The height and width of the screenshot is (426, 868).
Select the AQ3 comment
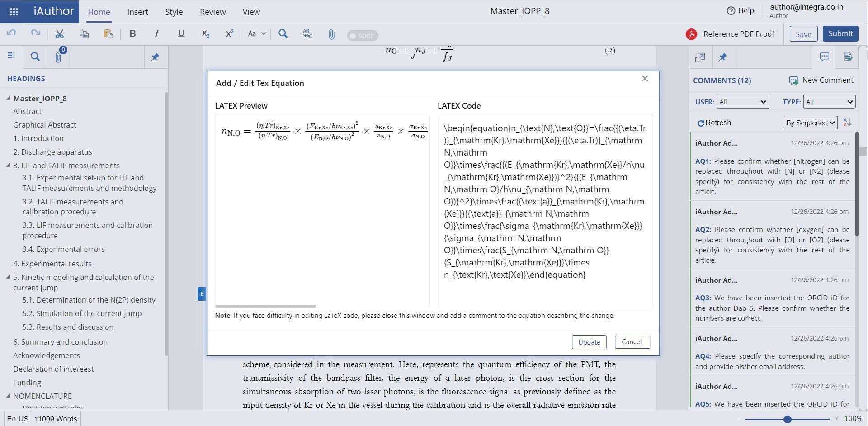click(x=772, y=298)
